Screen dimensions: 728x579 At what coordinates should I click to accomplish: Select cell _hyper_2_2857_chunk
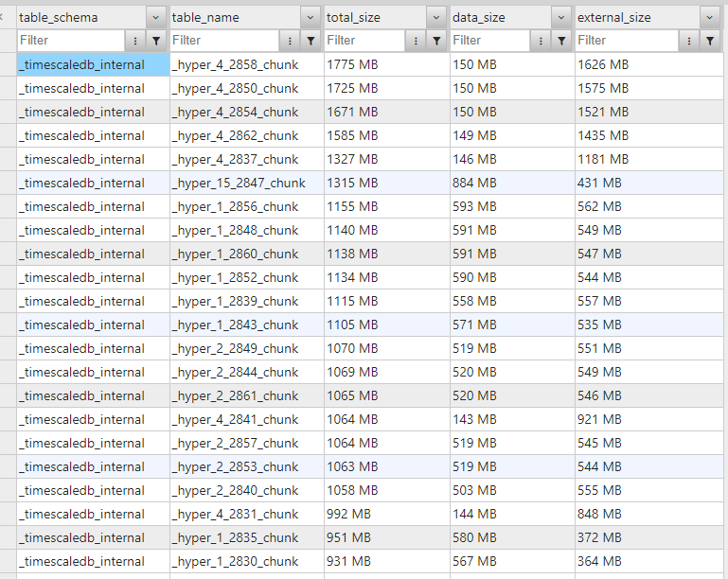[247, 443]
